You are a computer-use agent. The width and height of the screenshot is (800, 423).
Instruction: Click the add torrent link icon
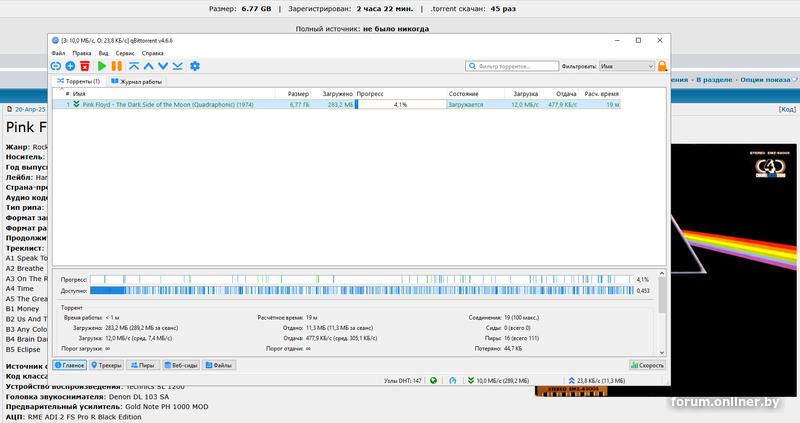(x=56, y=66)
